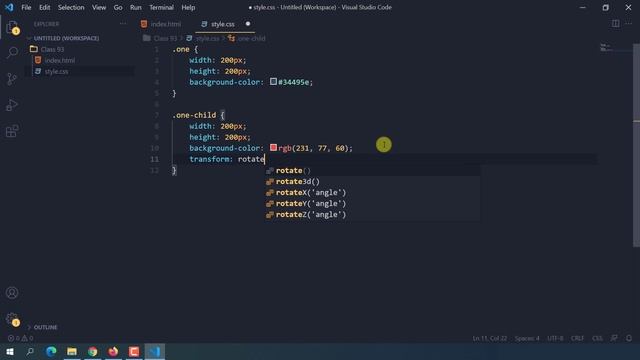Viewport: 640px width, 360px height.
Task: Open editor More Actions ellipsis
Action: click(629, 24)
